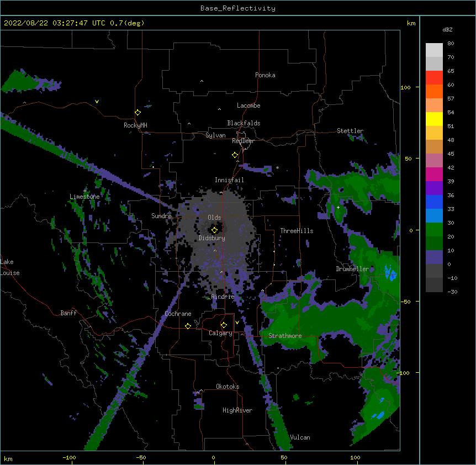Click the Lake Louise label
This screenshot has height=465, width=476.
pos(10,267)
